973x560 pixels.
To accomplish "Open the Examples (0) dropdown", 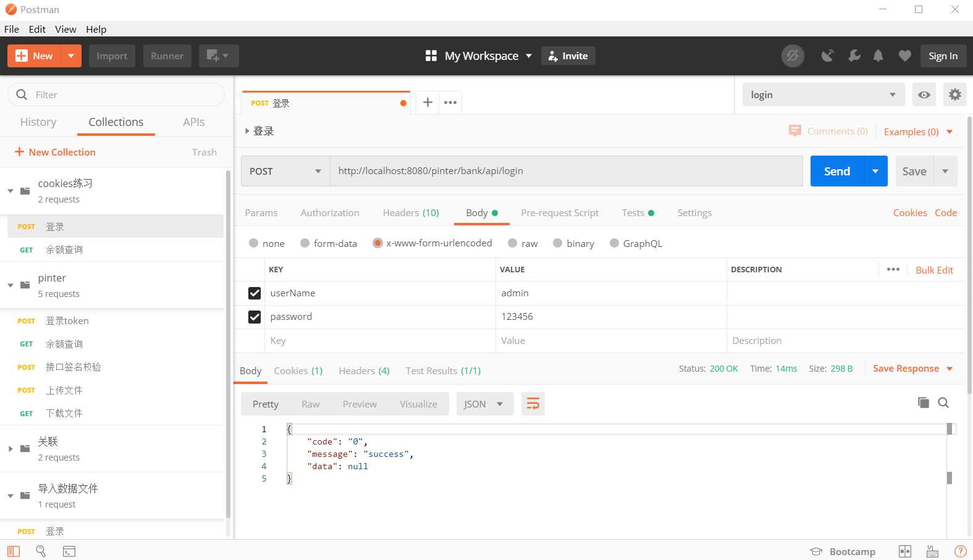I will click(918, 132).
